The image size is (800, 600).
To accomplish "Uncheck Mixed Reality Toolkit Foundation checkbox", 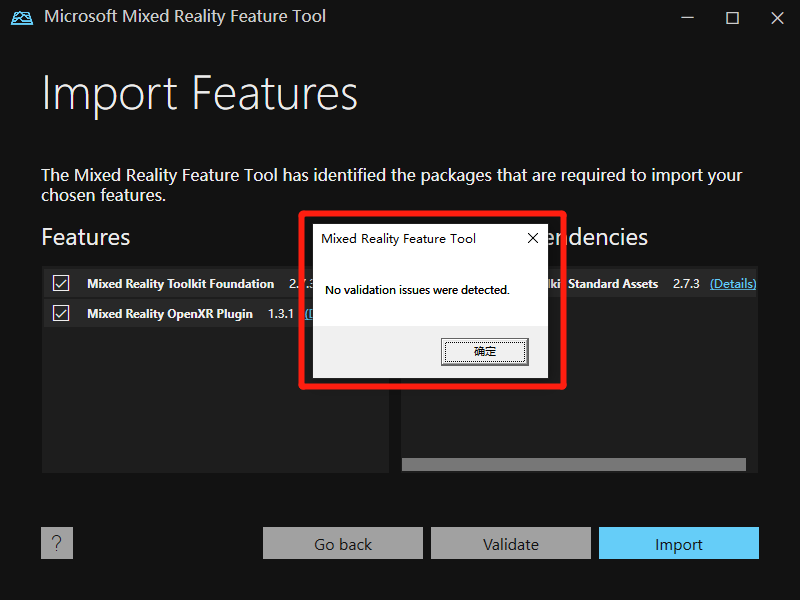I will (61, 283).
